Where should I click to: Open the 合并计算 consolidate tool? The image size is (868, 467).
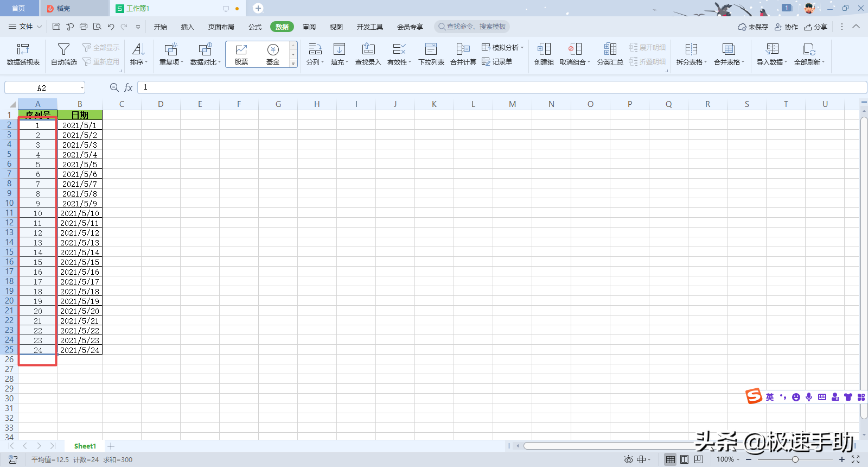tap(463, 55)
